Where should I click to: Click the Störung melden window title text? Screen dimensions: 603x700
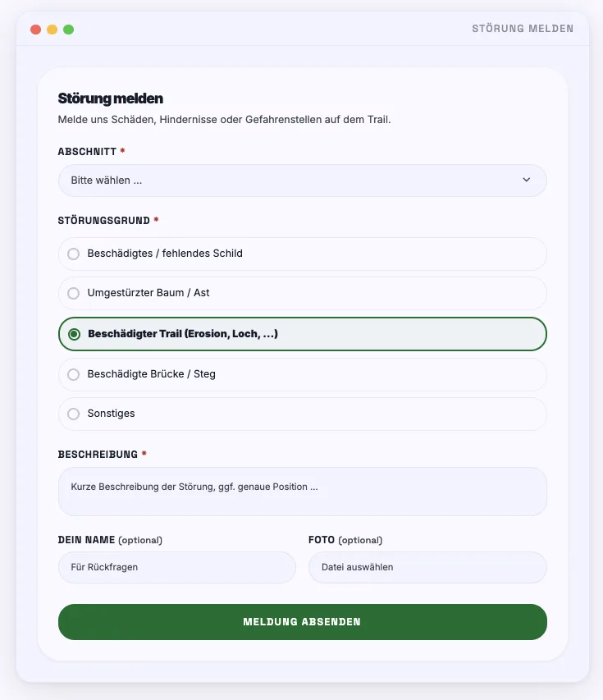click(523, 29)
